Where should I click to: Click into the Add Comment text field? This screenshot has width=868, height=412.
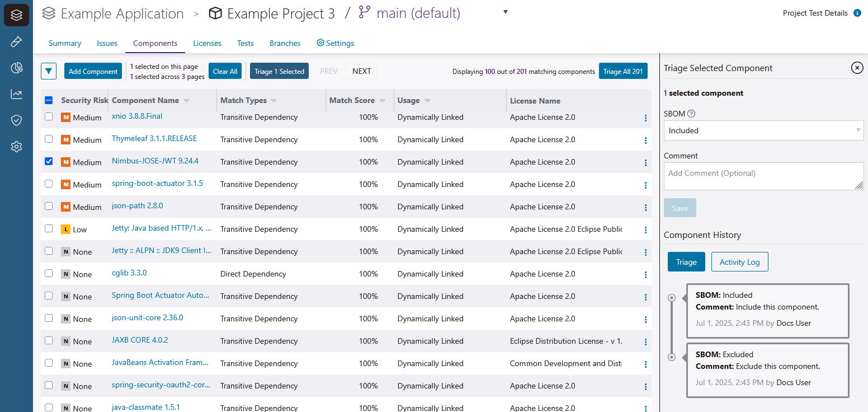tap(763, 176)
